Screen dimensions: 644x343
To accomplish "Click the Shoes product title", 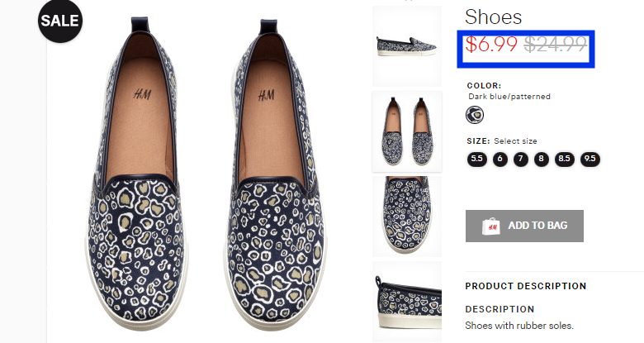I will tap(493, 17).
